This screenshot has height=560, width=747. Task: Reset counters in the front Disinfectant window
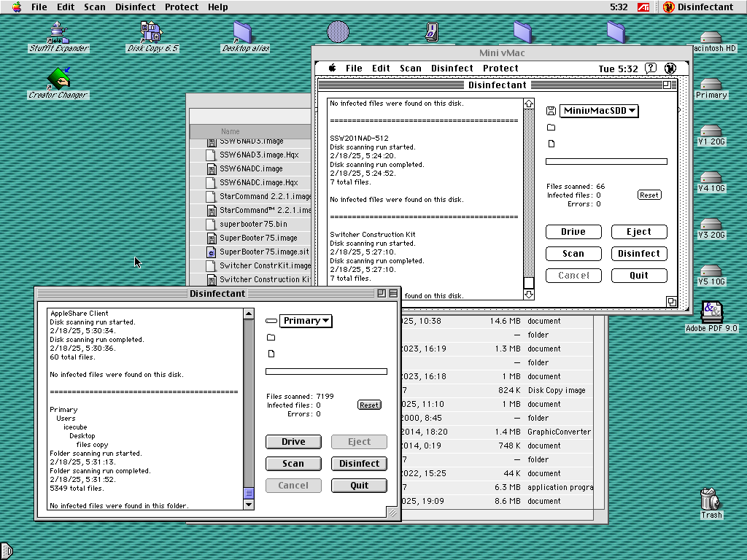(x=369, y=405)
